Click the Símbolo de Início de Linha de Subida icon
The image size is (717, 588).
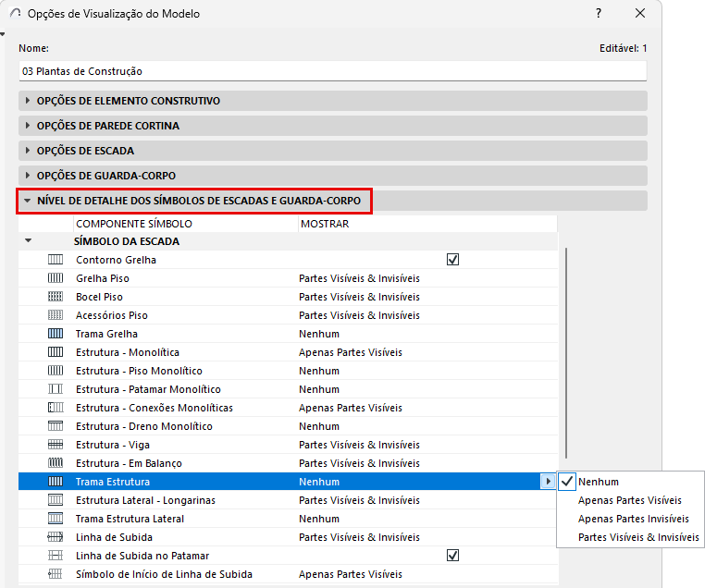56,574
